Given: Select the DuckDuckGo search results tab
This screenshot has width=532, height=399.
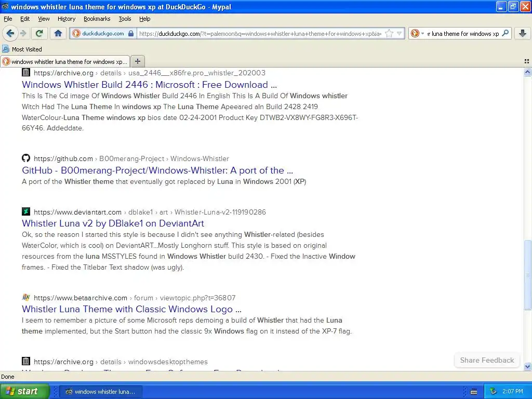Looking at the screenshot, I should click(65, 61).
